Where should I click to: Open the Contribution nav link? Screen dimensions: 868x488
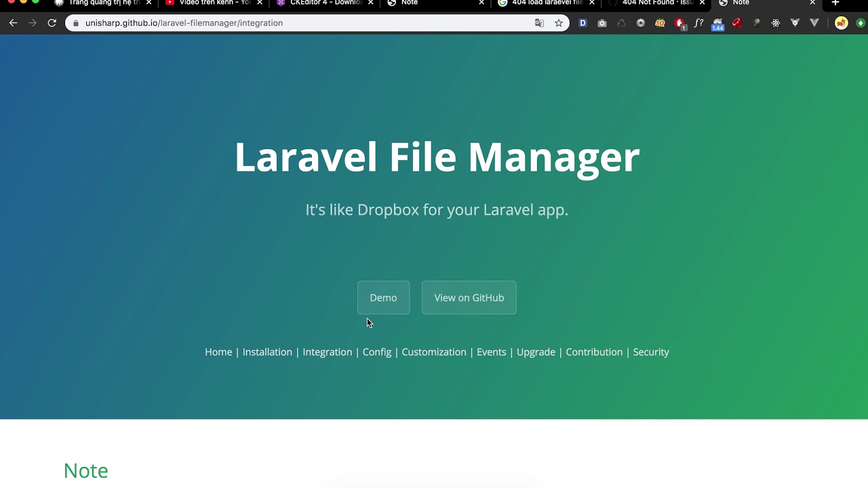click(x=594, y=352)
